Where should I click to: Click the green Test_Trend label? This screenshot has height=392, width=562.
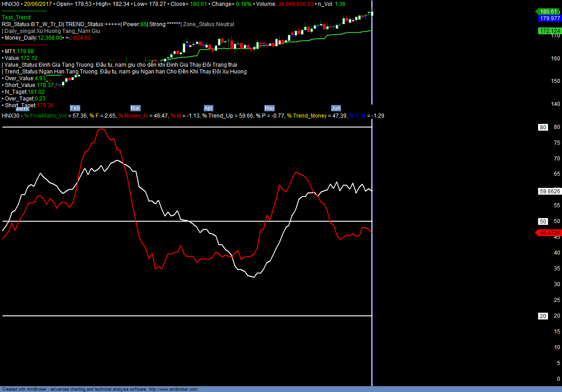click(17, 18)
